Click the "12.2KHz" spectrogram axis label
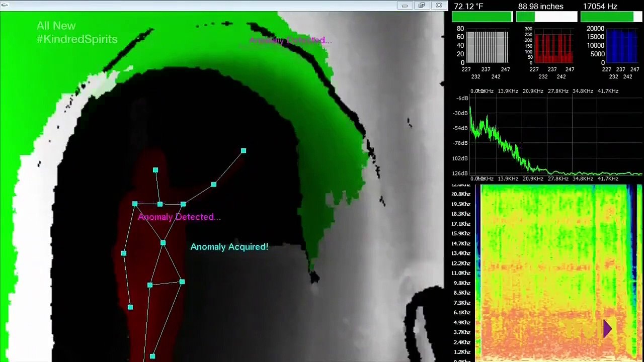 461,263
